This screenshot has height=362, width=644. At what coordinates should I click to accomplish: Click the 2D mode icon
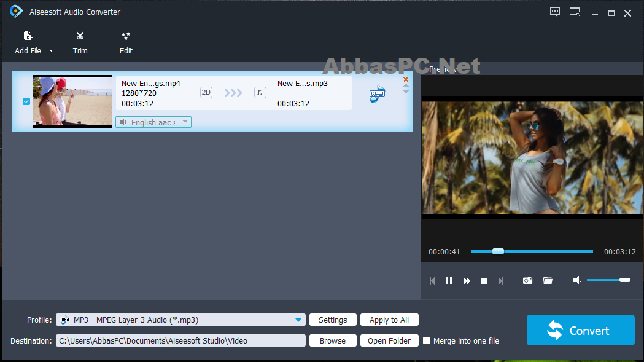206,93
